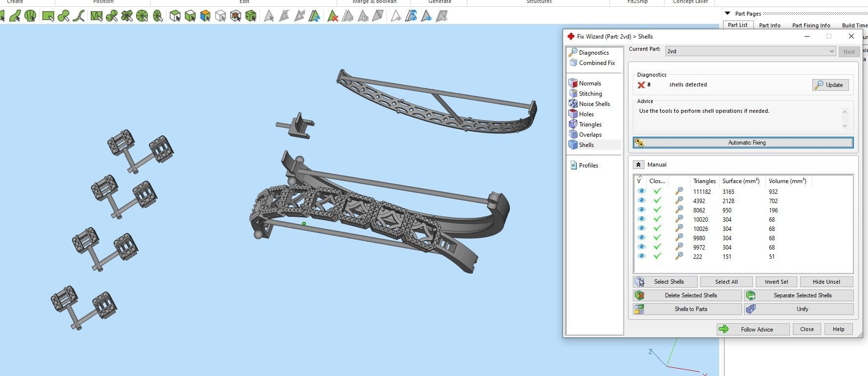Click Delete Selected Shells
This screenshot has width=868, height=376.
[x=687, y=295]
